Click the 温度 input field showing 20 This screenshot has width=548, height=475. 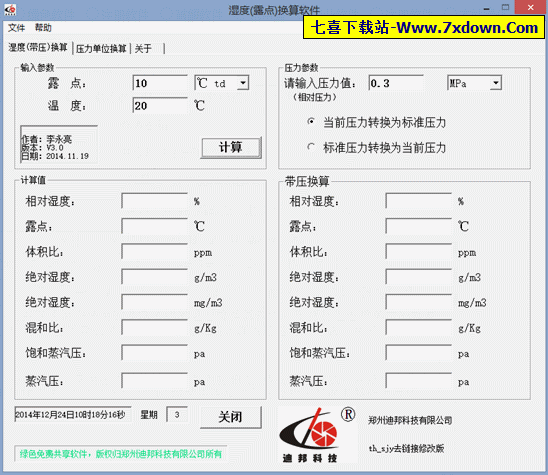(160, 106)
